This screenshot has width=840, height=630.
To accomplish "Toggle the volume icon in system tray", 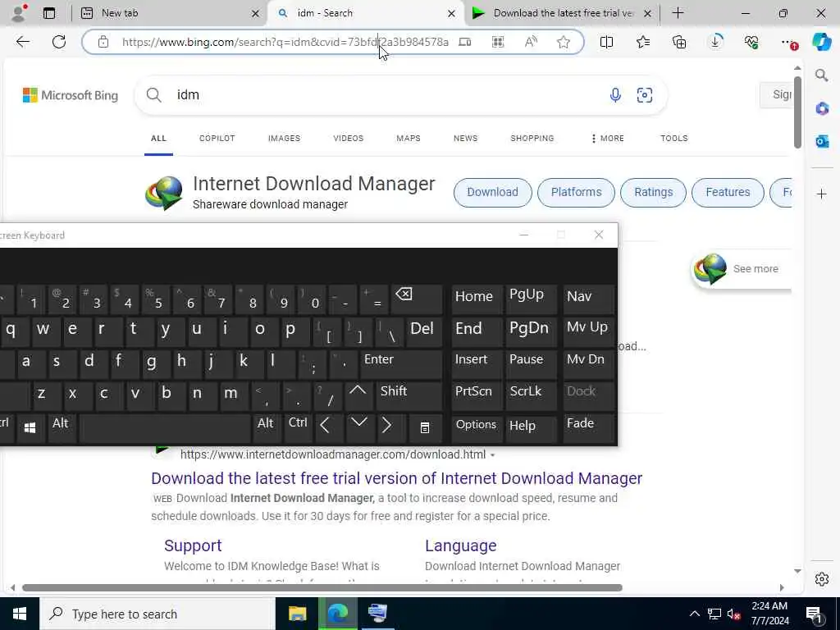I will click(x=733, y=614).
